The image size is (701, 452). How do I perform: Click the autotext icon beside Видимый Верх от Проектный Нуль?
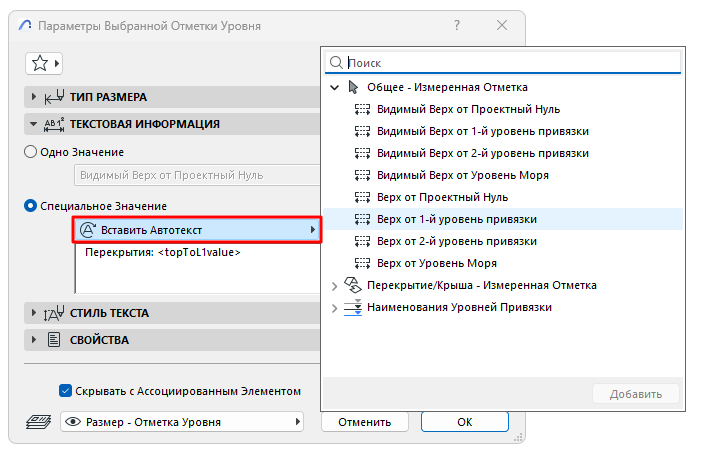[362, 109]
